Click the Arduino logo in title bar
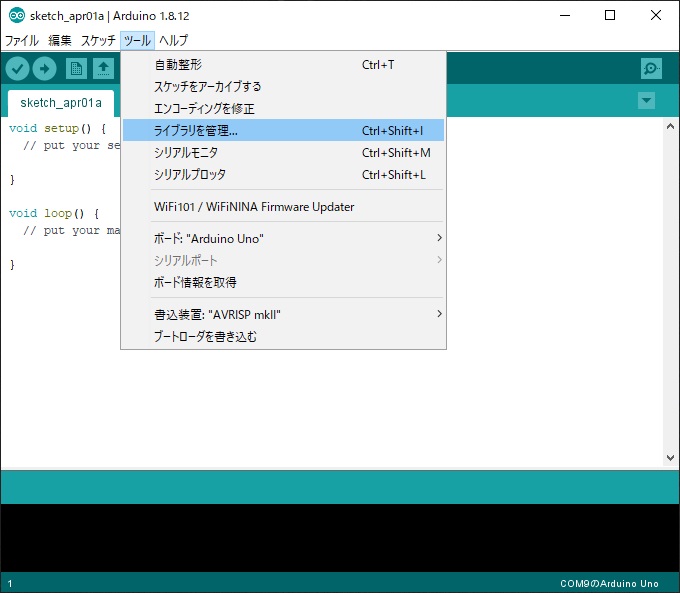 point(17,16)
